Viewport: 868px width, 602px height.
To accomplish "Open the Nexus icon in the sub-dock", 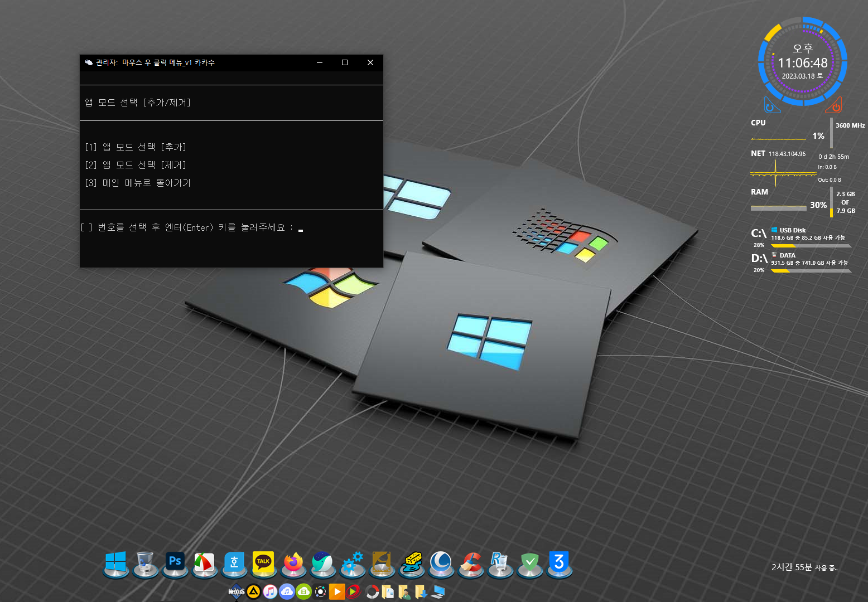I will (237, 591).
